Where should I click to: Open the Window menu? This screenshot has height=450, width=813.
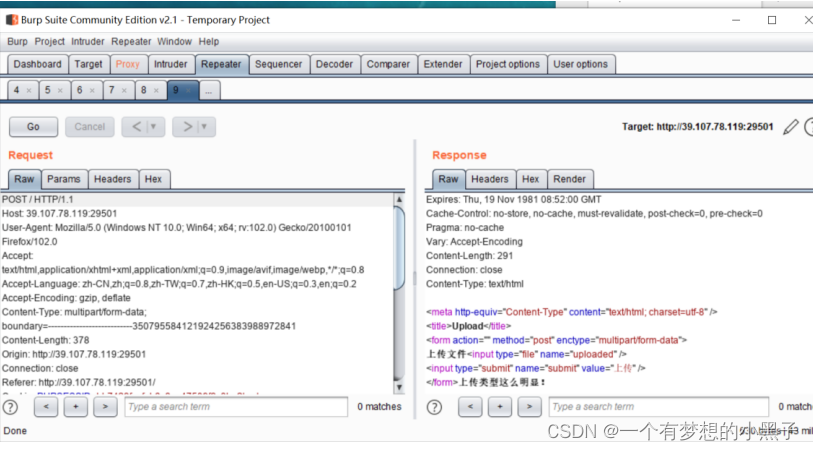(174, 41)
